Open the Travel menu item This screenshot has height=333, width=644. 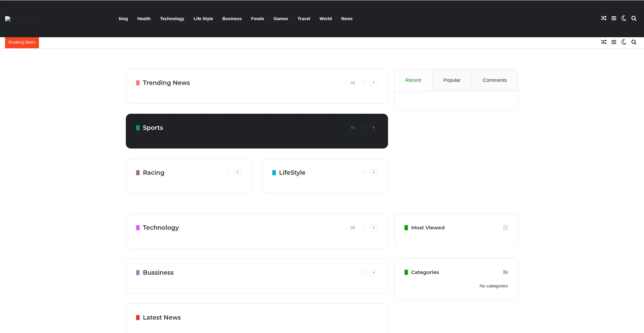click(x=304, y=19)
